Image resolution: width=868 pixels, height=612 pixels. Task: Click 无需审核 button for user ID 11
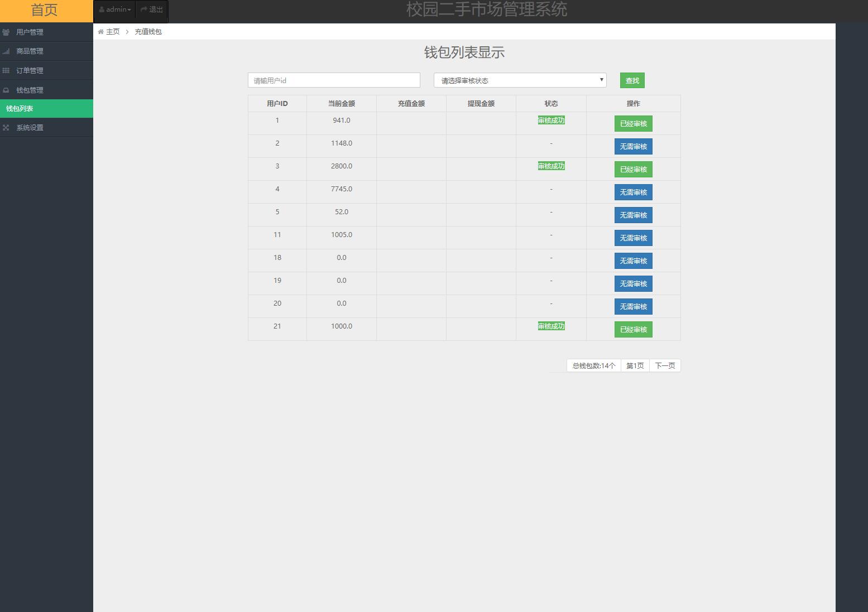tap(634, 238)
